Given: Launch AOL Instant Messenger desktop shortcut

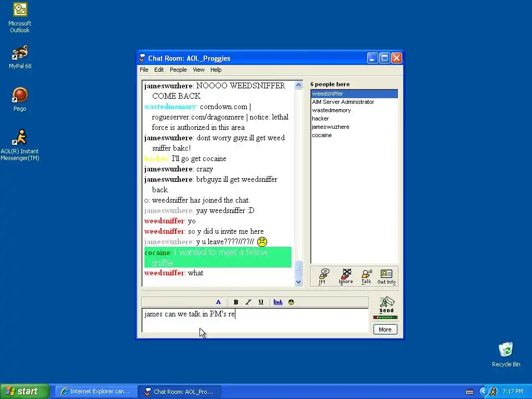Looking at the screenshot, I should (20, 145).
